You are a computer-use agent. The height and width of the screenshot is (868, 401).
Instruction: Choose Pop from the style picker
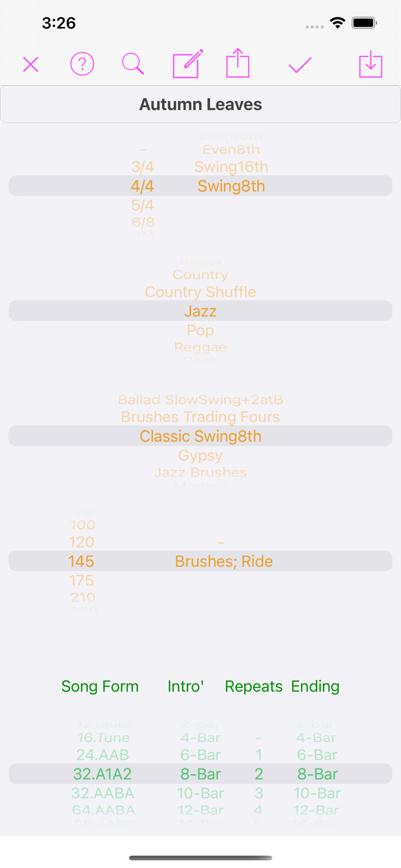(200, 330)
